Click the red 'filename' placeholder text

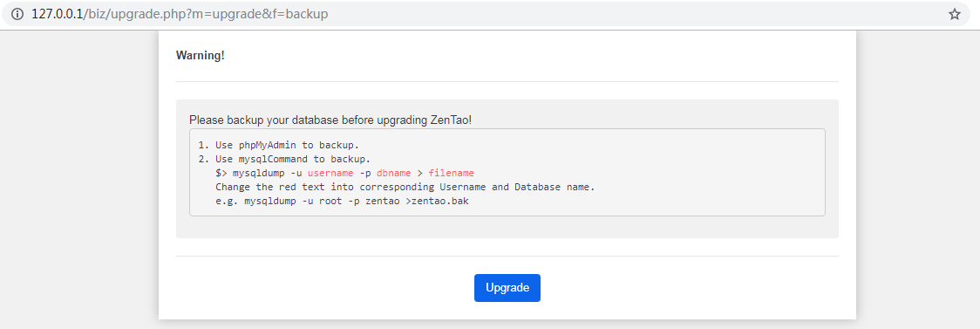[x=452, y=173]
